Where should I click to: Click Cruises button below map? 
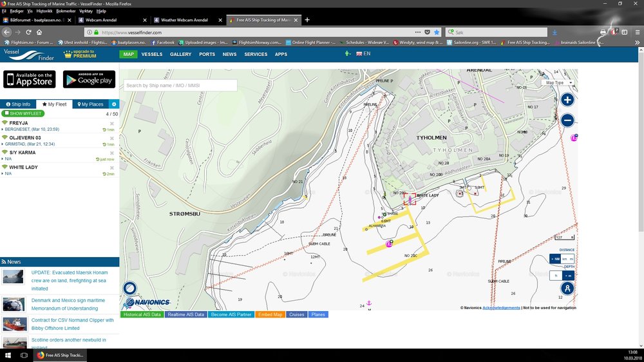coord(296,314)
